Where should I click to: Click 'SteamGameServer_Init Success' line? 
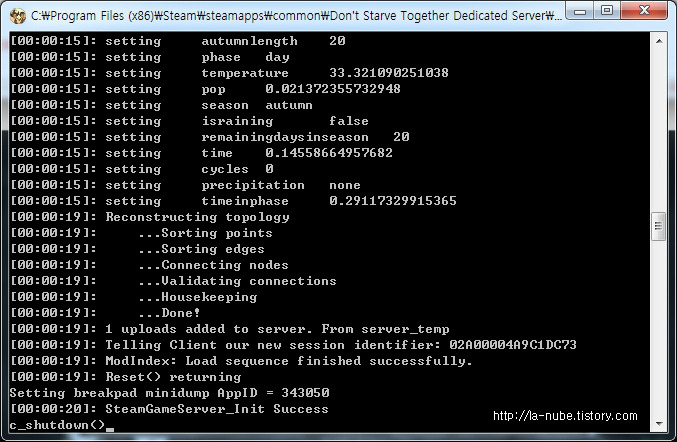(x=169, y=409)
